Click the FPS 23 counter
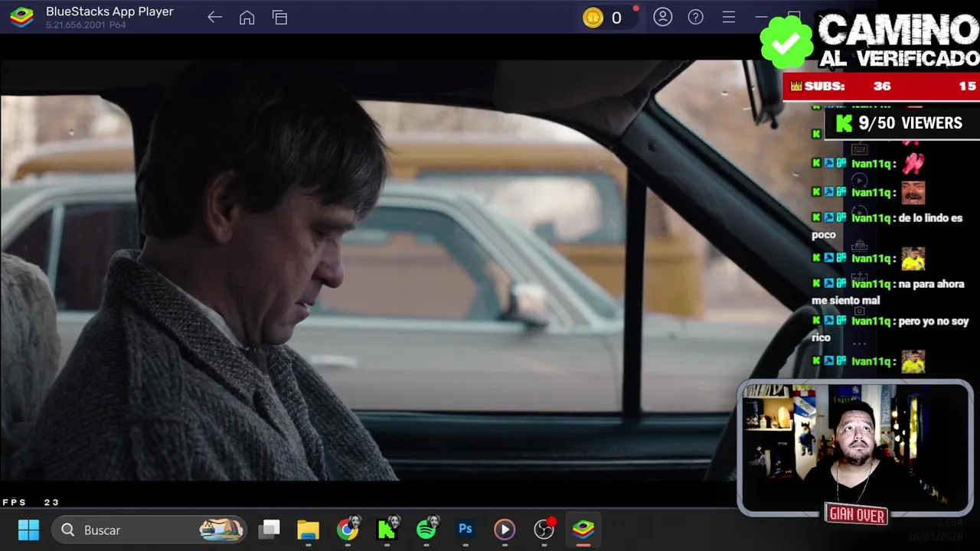The width and height of the screenshot is (980, 551). [x=31, y=502]
